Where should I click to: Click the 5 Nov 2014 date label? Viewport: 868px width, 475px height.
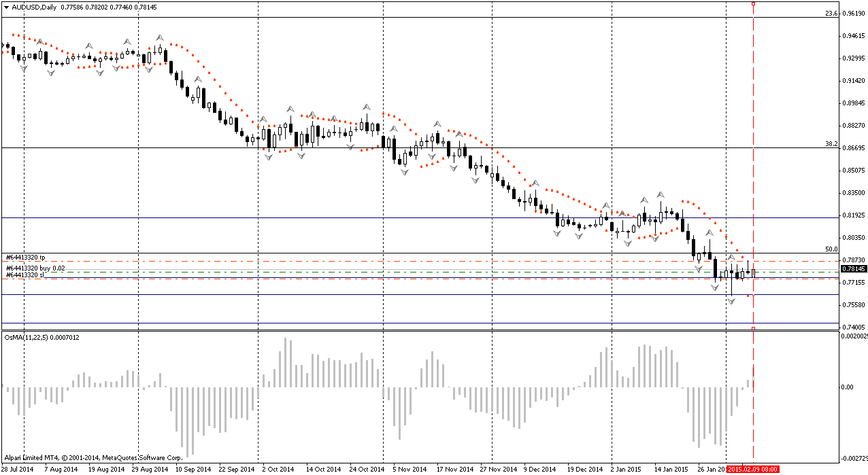[410, 469]
